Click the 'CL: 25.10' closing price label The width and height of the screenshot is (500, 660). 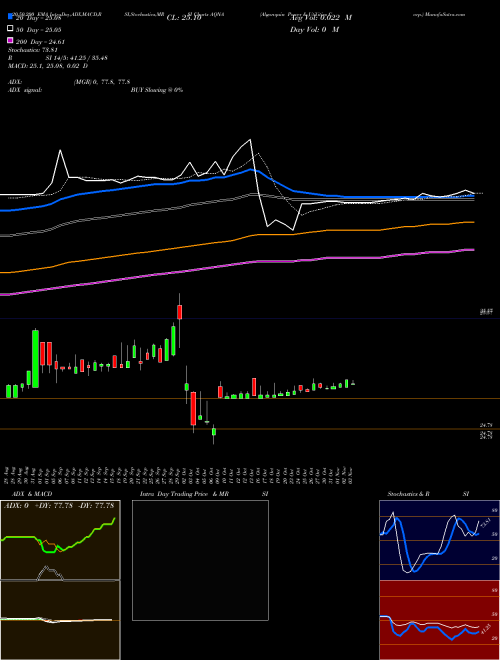pos(184,18)
